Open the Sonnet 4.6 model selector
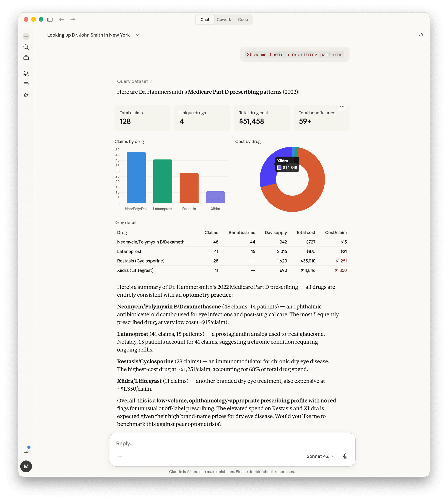The height and width of the screenshot is (501, 448). click(x=320, y=456)
